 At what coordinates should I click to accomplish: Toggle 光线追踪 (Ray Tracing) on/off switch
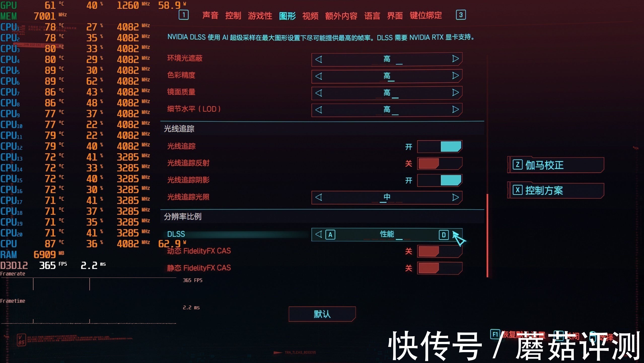439,146
